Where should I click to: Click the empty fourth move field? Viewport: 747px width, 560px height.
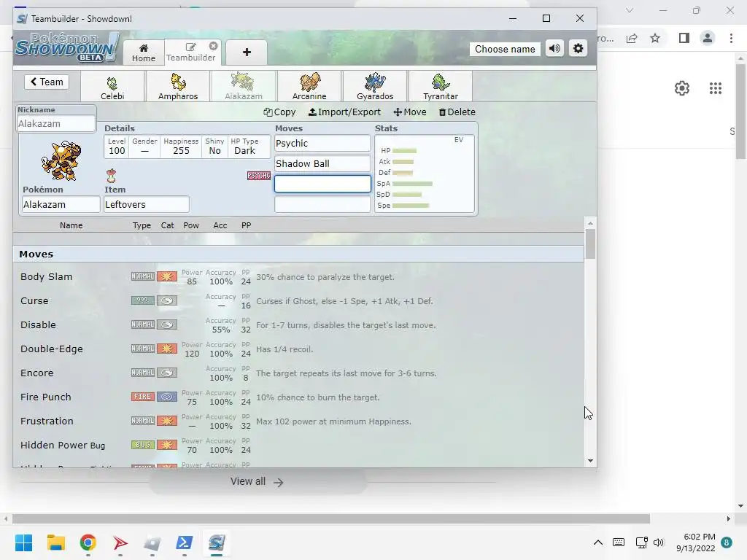point(322,204)
